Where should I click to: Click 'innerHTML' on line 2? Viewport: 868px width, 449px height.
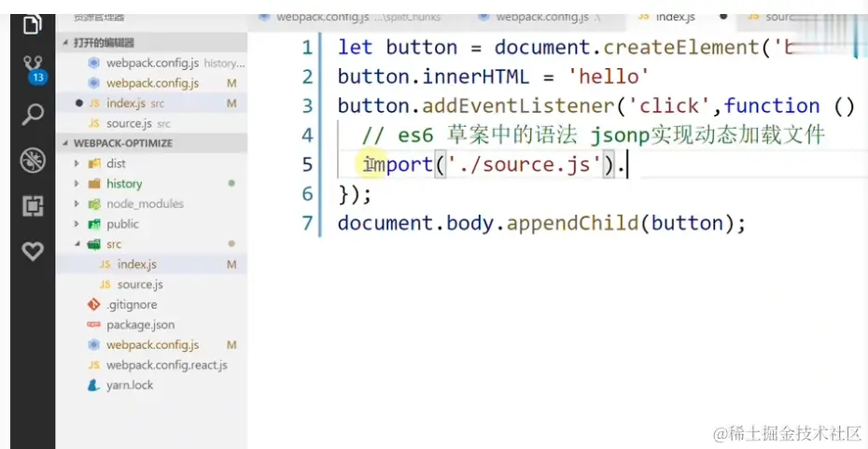475,77
